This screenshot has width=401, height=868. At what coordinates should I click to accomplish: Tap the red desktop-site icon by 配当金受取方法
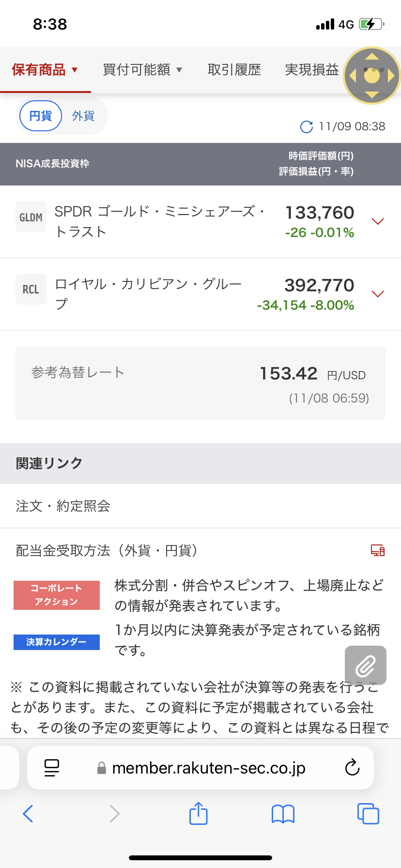click(x=378, y=550)
